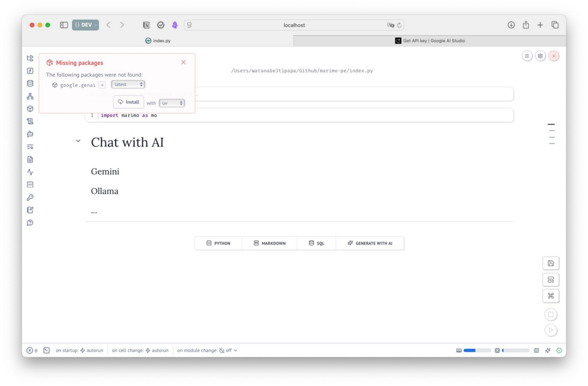The height and width of the screenshot is (386, 588).
Task: Open the variables panel icon
Action: [30, 71]
